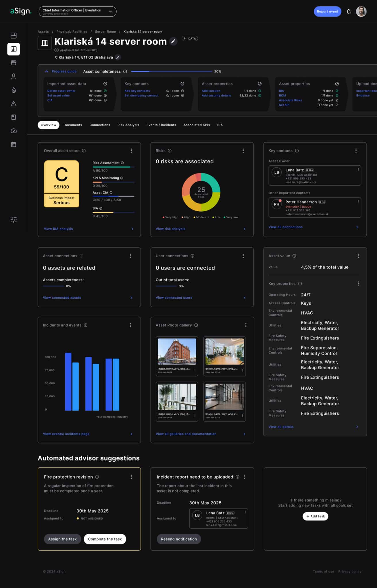Toggle Define asset owner done check
377x588 pixels.
coord(105,91)
